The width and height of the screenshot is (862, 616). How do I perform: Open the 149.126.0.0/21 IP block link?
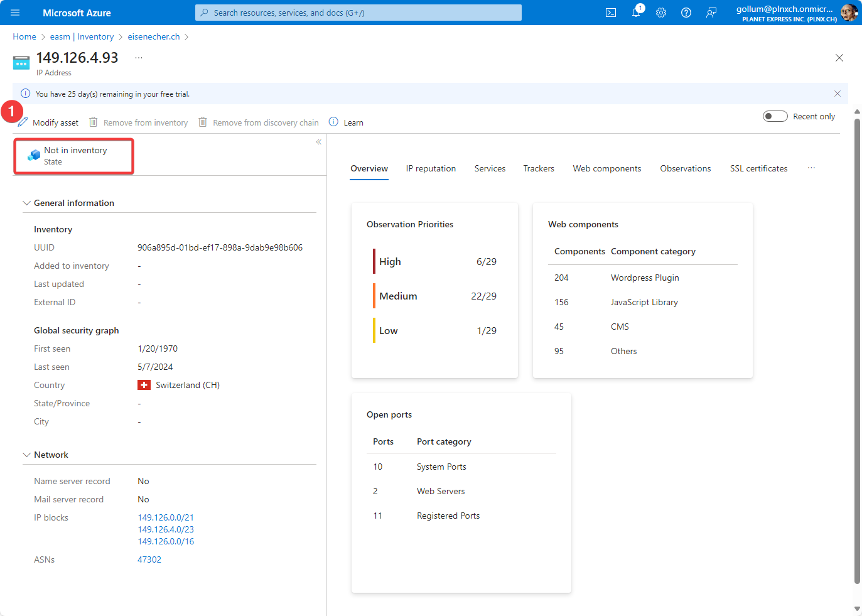coord(166,517)
